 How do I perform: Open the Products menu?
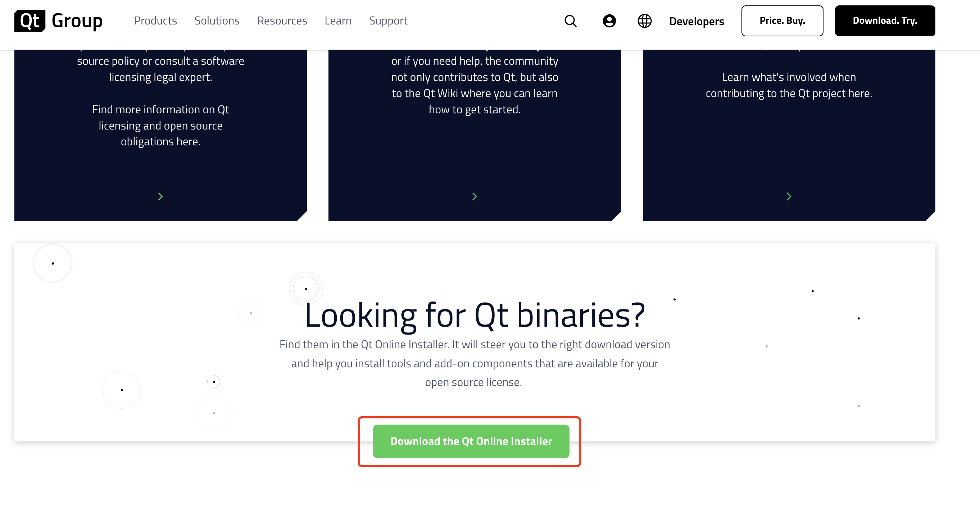point(155,21)
